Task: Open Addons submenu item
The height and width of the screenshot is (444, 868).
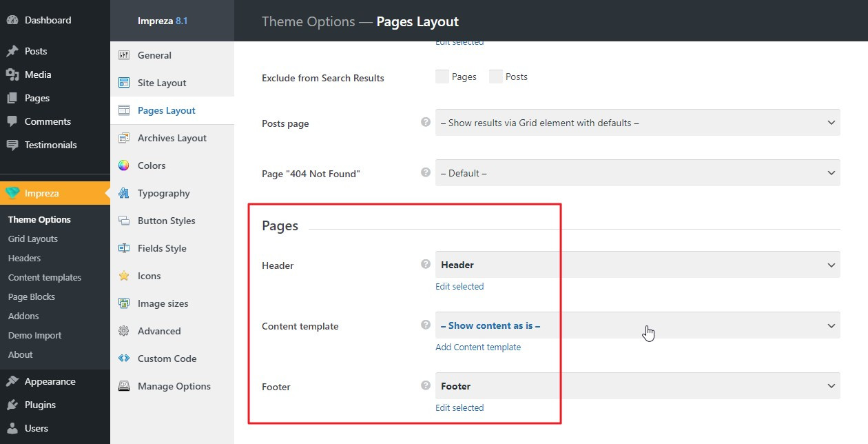Action: (x=23, y=316)
